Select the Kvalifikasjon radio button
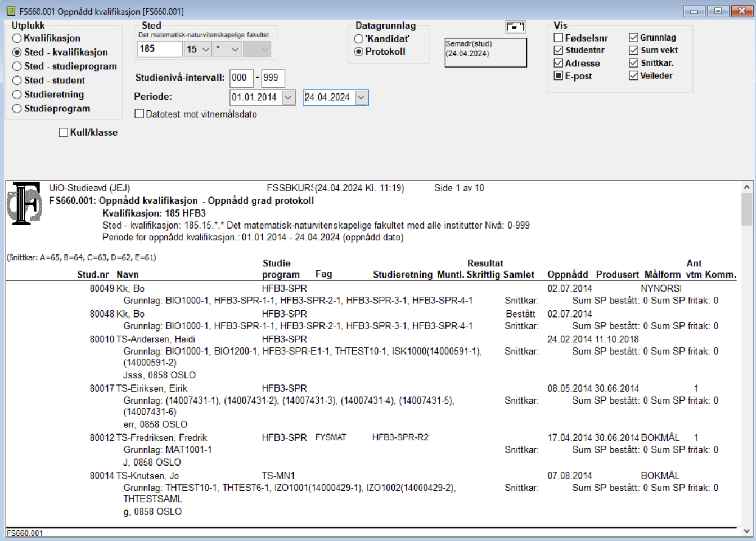Image resolution: width=756 pixels, height=541 pixels. pyautogui.click(x=17, y=38)
